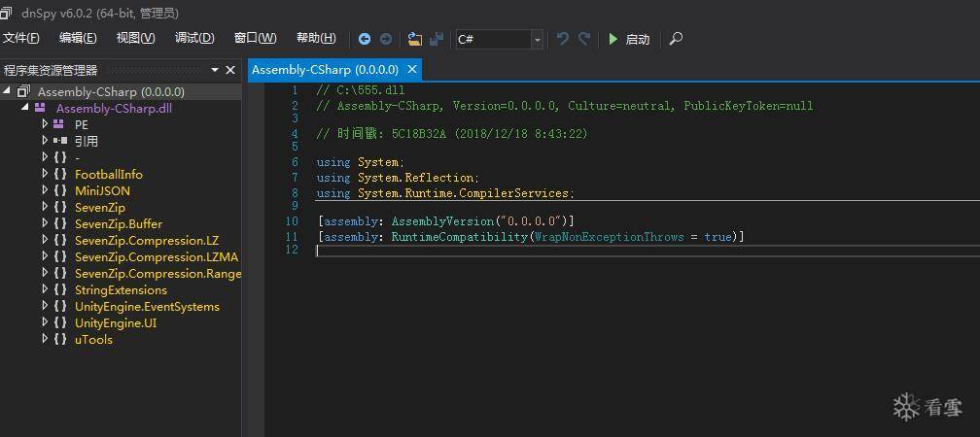This screenshot has height=437, width=980.
Task: Expand the UnityEngine.UI namespace
Action: [45, 322]
